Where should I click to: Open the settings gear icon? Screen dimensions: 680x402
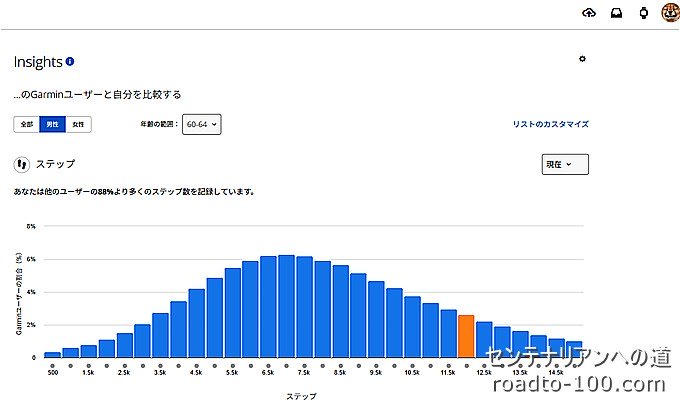click(x=583, y=59)
